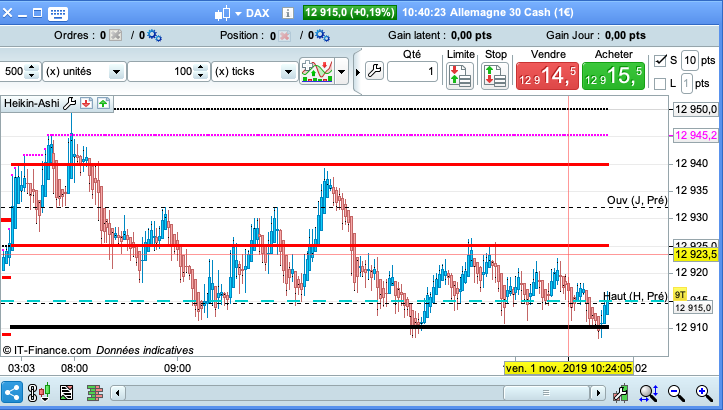Adjust the 100 ticks stepper arrows
Viewport: 723px width, 410px height.
(201, 71)
